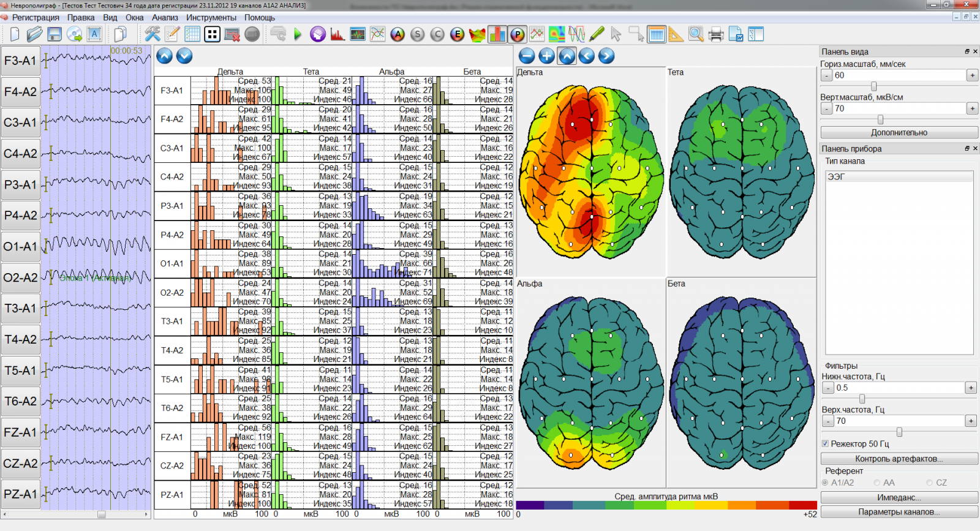Toggle the Режектор 50 Гц checkbox
This screenshot has width=980, height=531.
[x=825, y=443]
